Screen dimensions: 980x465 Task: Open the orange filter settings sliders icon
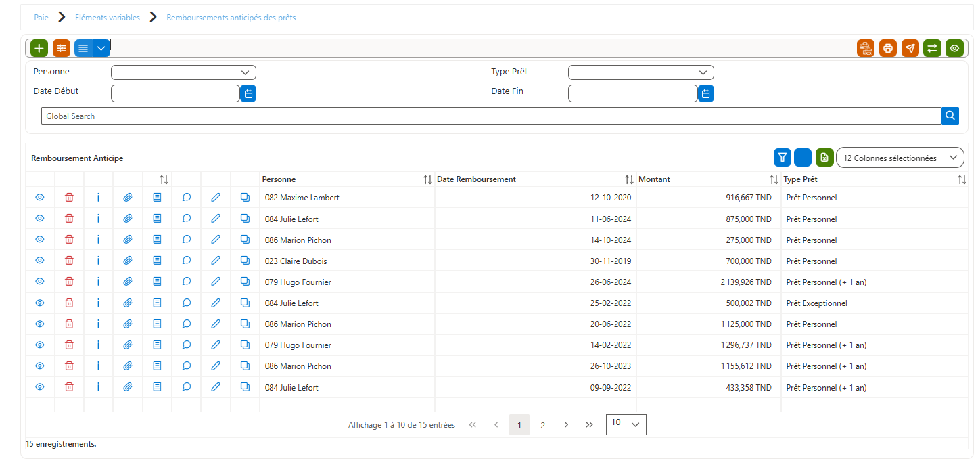click(62, 48)
